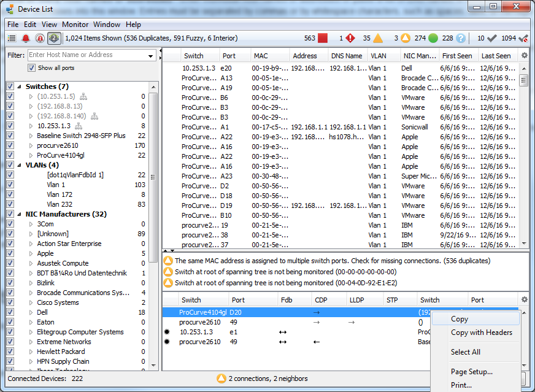Click the blue question mark status icon

[x=461, y=38]
